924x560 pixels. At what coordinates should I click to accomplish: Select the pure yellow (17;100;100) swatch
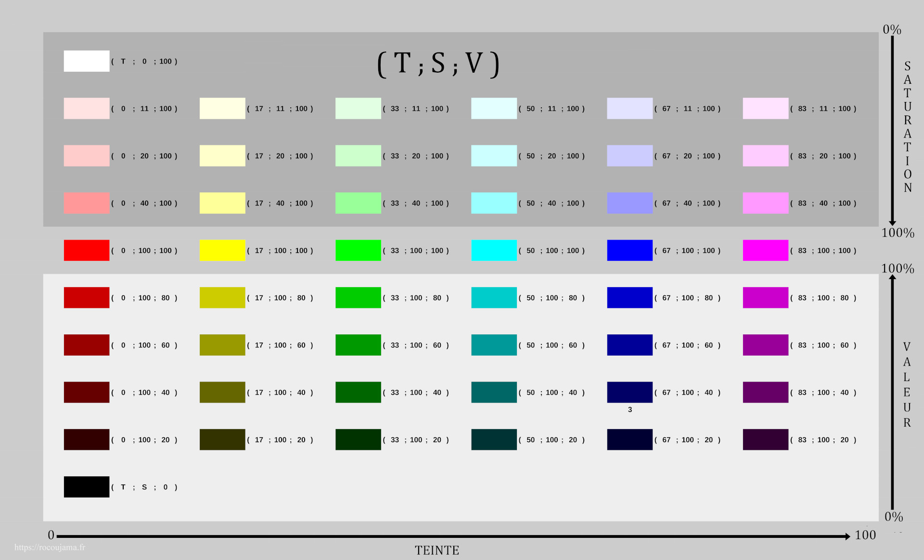click(x=222, y=250)
